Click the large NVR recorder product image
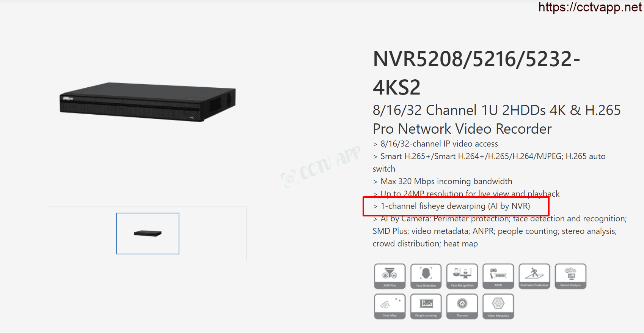644x333 pixels. [148, 102]
